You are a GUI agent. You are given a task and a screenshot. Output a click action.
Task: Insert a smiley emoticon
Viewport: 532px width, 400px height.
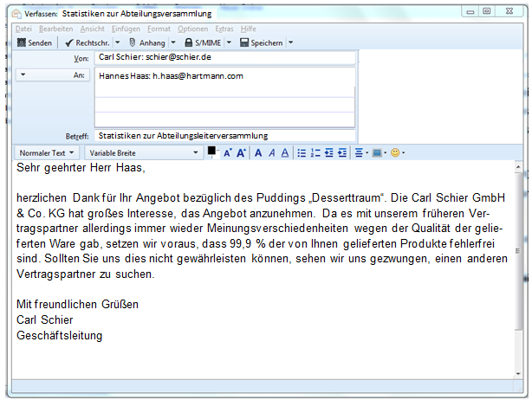[x=395, y=153]
